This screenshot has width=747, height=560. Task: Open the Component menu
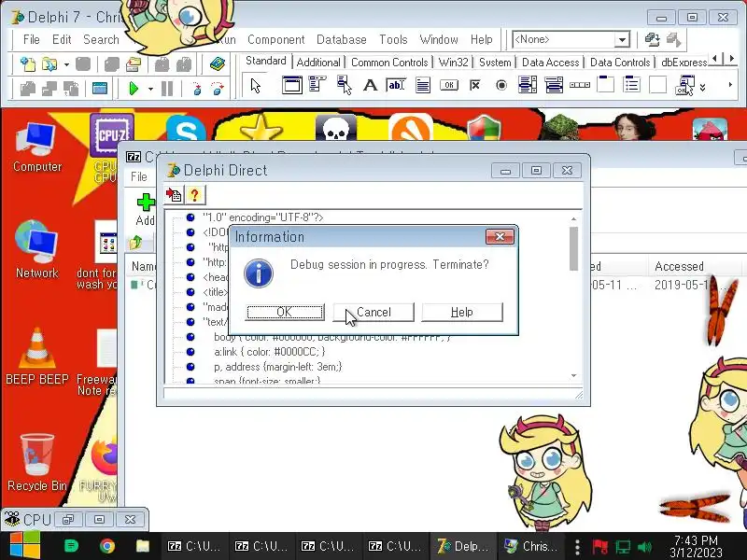click(x=275, y=39)
